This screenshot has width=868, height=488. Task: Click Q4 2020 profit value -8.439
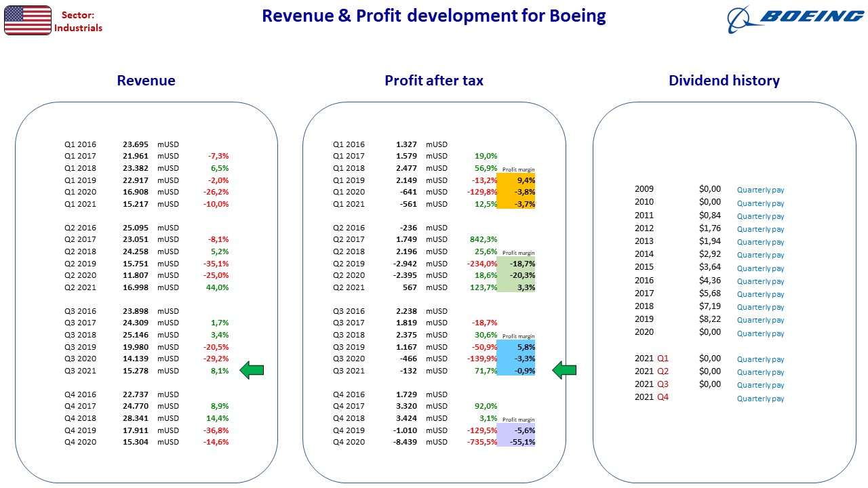[404, 442]
